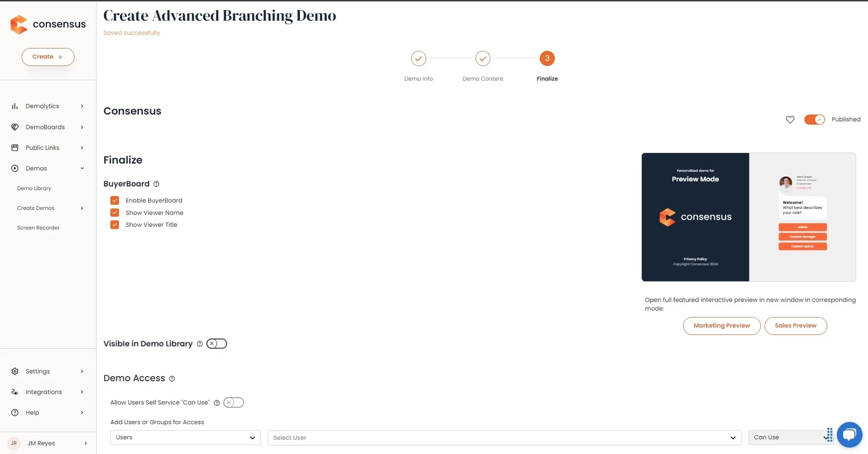
Task: Expand the Help menu chevron
Action: [82, 413]
